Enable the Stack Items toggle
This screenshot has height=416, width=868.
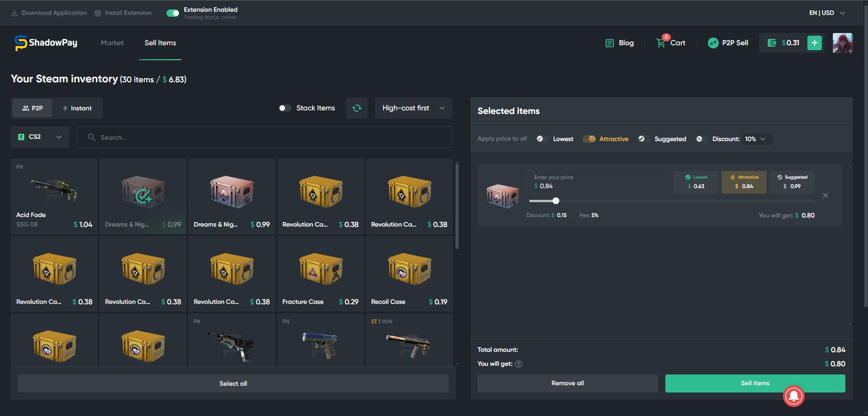tap(285, 108)
